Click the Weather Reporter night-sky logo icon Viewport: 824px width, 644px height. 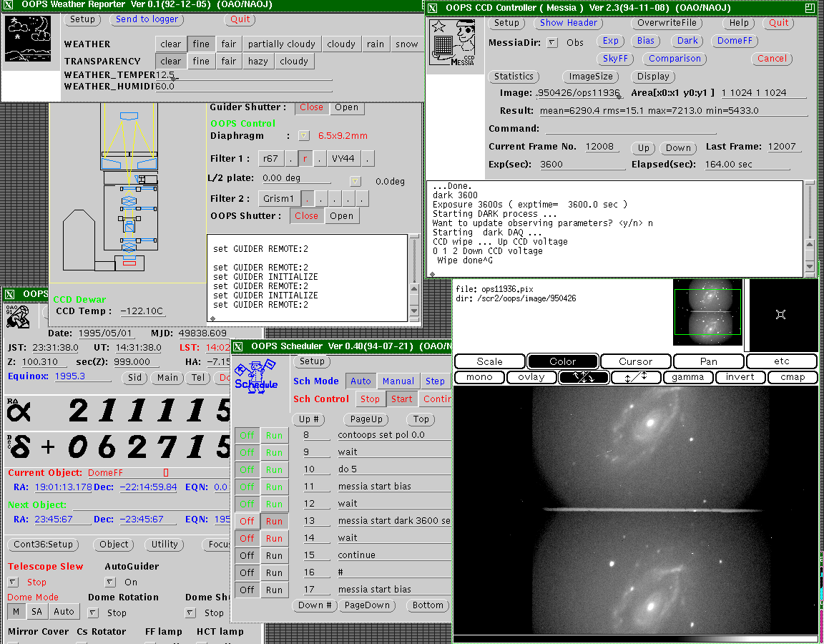pyautogui.click(x=28, y=39)
